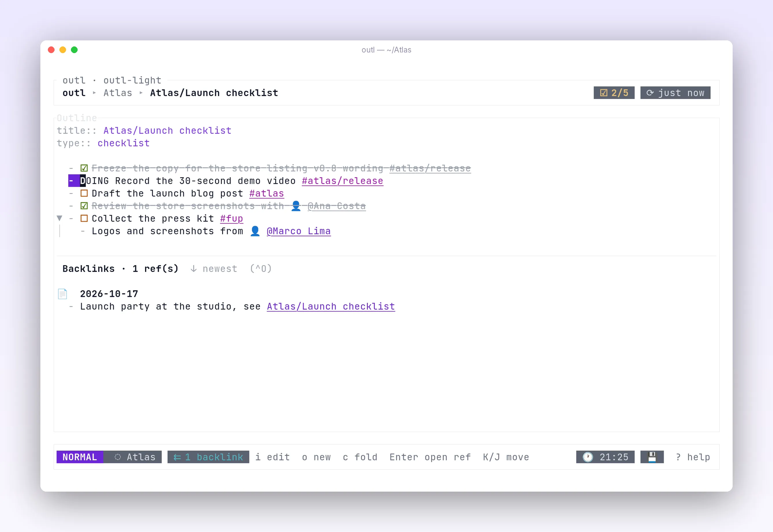Click the title property value 'Atlas/Launch checklist'
Image resolution: width=773 pixels, height=532 pixels.
(x=167, y=130)
